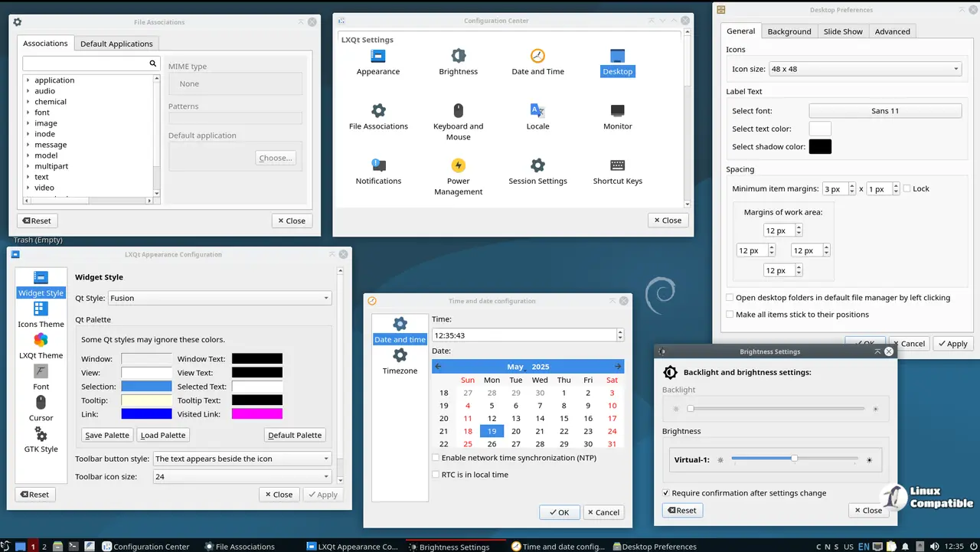Uncheck Require confirmation after settings change

(x=666, y=493)
